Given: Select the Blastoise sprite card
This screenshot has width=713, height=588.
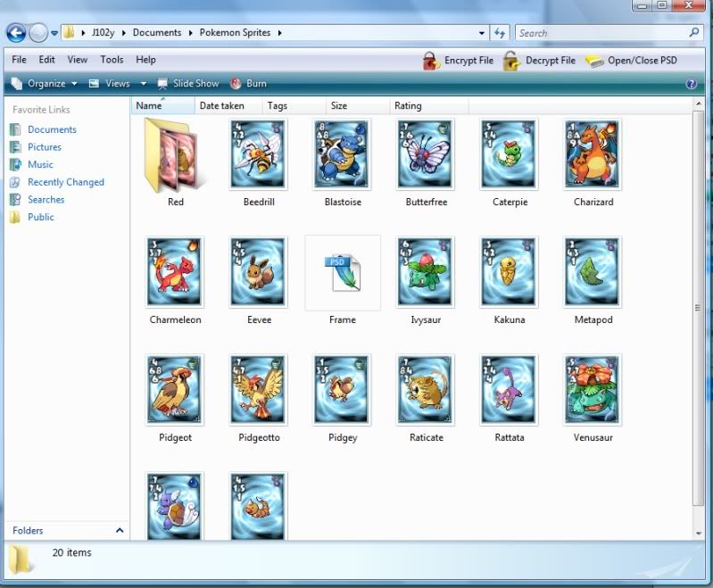Looking at the screenshot, I should coord(342,154).
